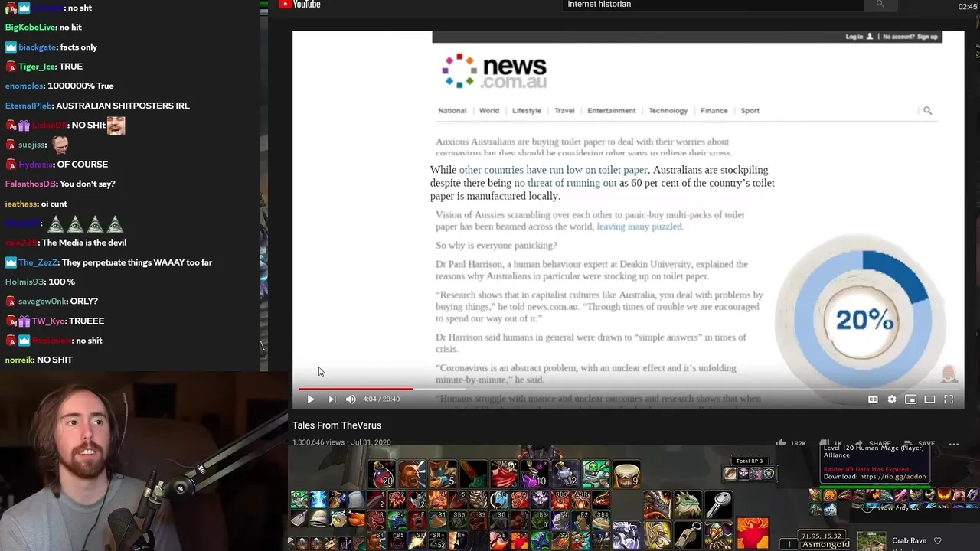
Task: Click the video title 'Tales From TheVarus'
Action: (337, 425)
